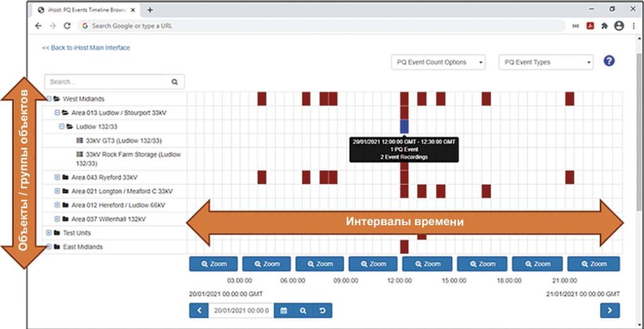
Task: Click the blue help question mark icon
Action: coord(608,61)
